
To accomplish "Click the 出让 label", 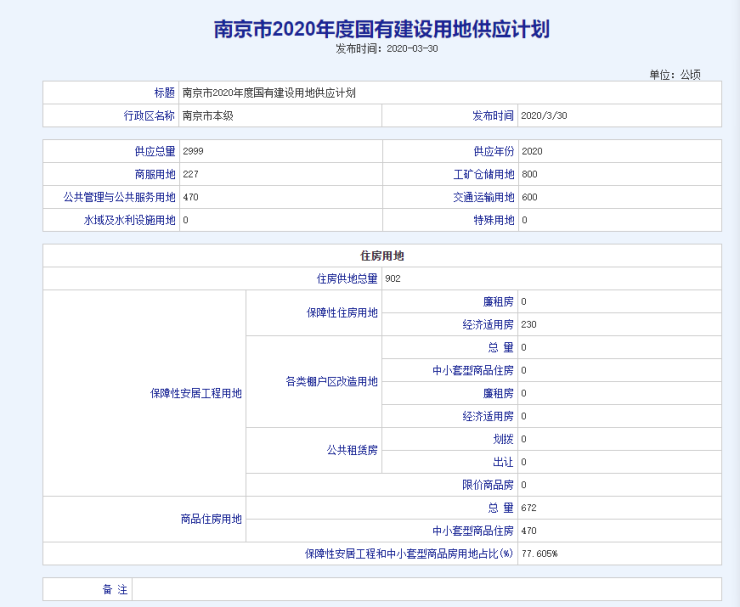I will (x=503, y=462).
